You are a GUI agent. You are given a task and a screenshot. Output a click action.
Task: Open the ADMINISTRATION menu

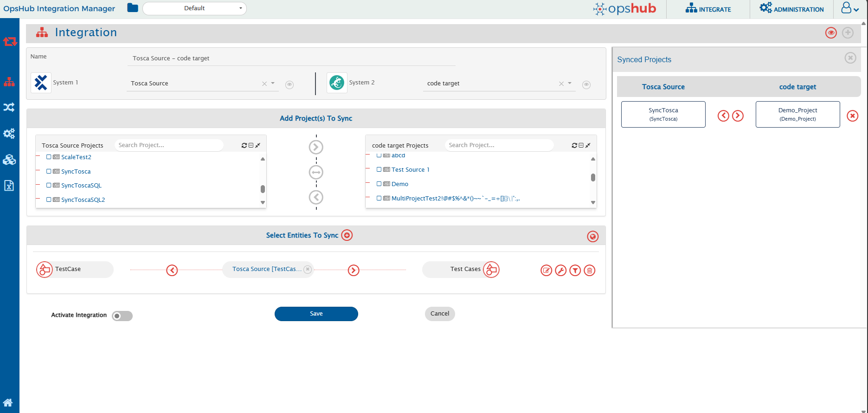[x=791, y=9]
